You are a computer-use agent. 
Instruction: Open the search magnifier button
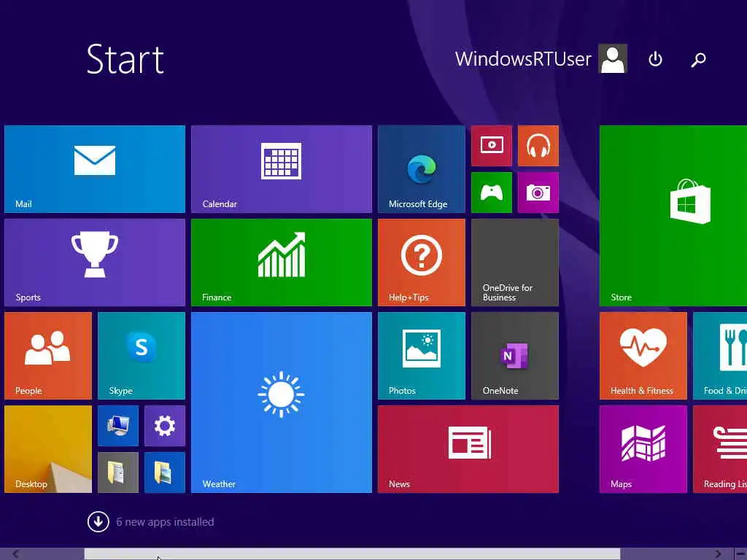tap(698, 59)
